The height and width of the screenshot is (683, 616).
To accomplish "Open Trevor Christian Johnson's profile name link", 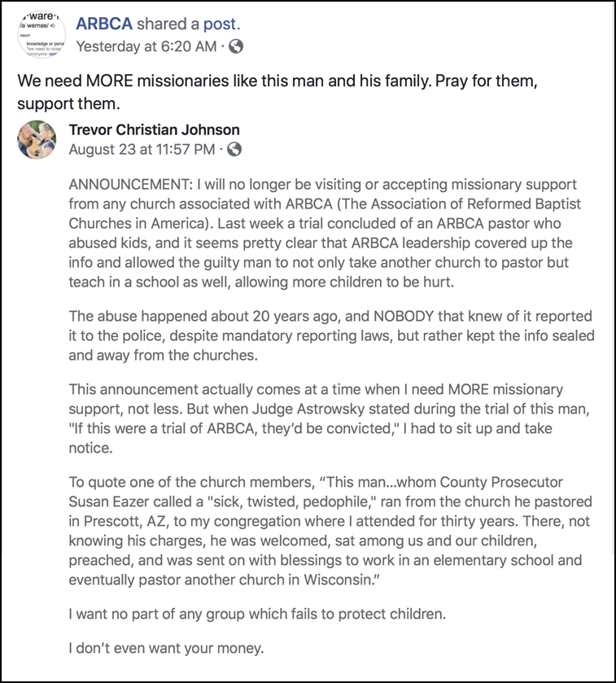I will point(154,129).
